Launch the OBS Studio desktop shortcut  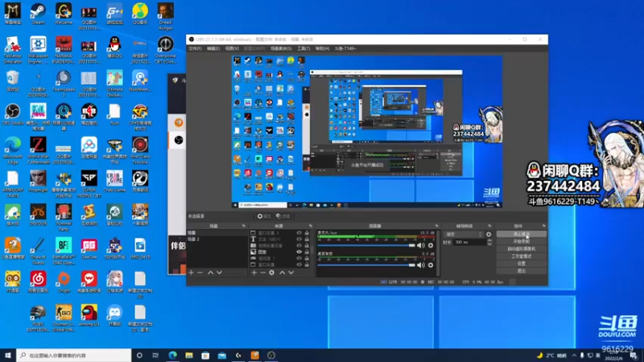coord(12,114)
